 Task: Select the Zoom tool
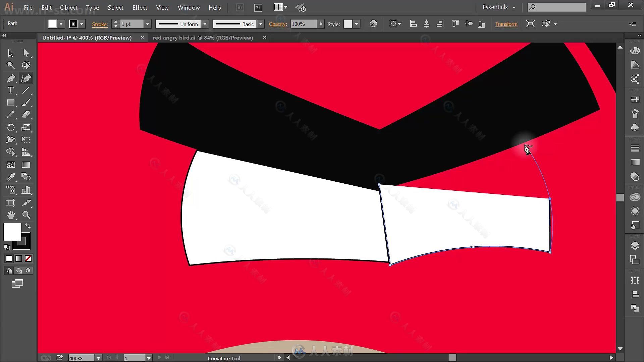(x=26, y=215)
